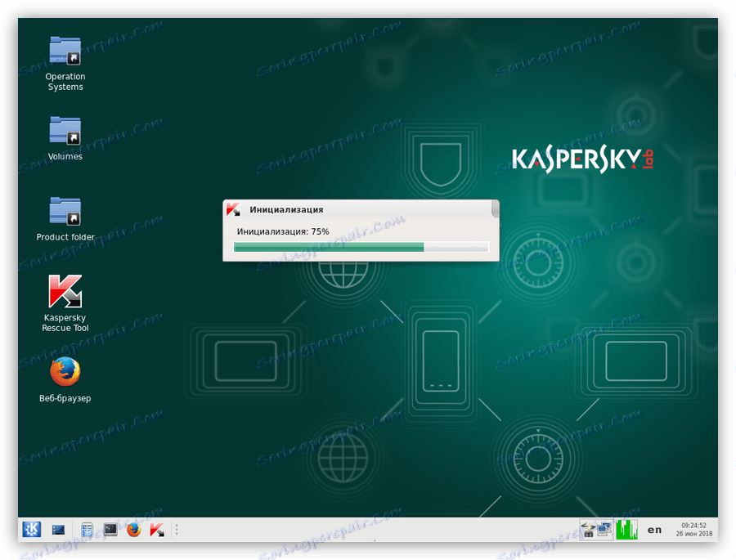
Task: Open the Kaspersky icon in the taskbar
Action: 156,529
